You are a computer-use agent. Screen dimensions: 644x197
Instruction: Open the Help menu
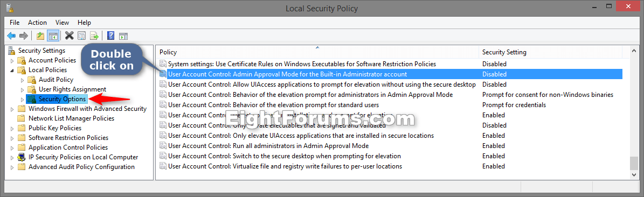coord(84,23)
